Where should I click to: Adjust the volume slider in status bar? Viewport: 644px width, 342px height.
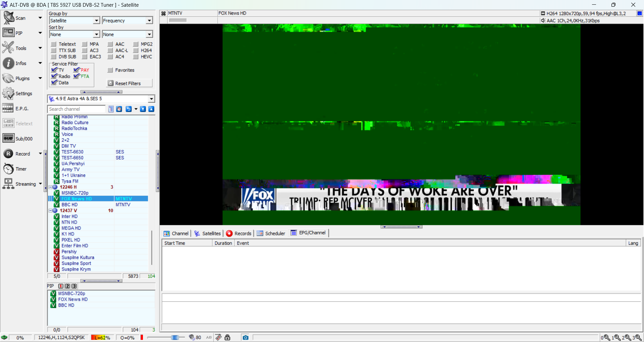tap(166, 337)
